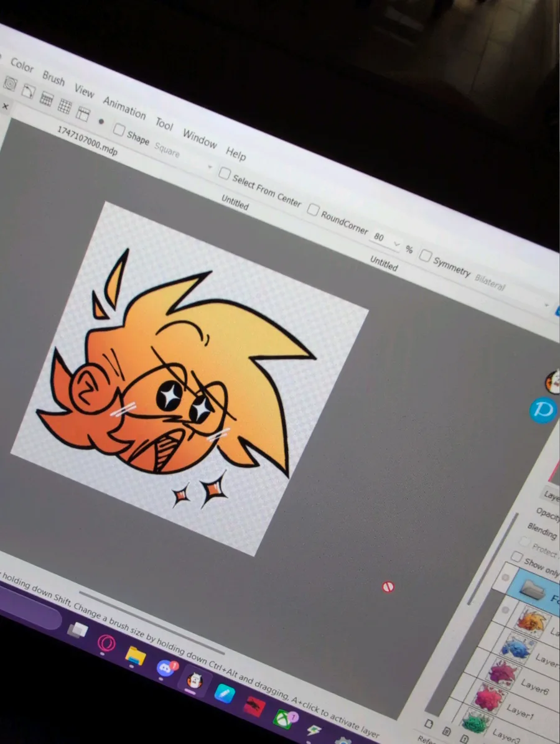Click the lightning bolt taskbar icon
This screenshot has width=560, height=744.
click(314, 731)
